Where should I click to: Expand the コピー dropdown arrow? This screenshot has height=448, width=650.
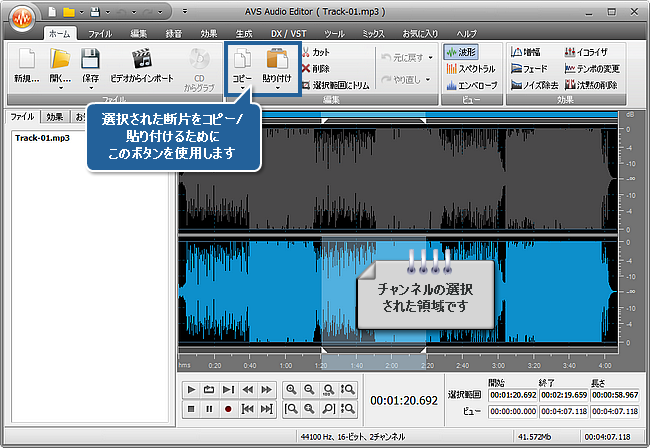click(x=242, y=87)
